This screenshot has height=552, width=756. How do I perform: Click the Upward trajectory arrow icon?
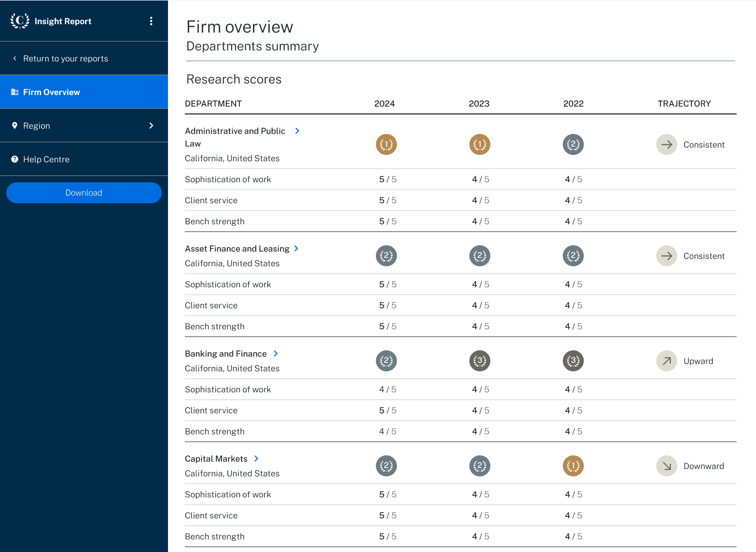666,361
